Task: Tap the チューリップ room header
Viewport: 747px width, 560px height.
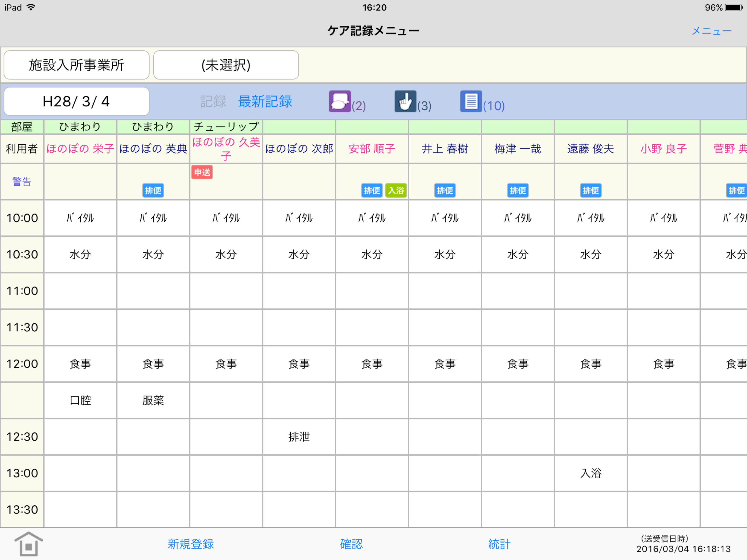Action: 226,127
